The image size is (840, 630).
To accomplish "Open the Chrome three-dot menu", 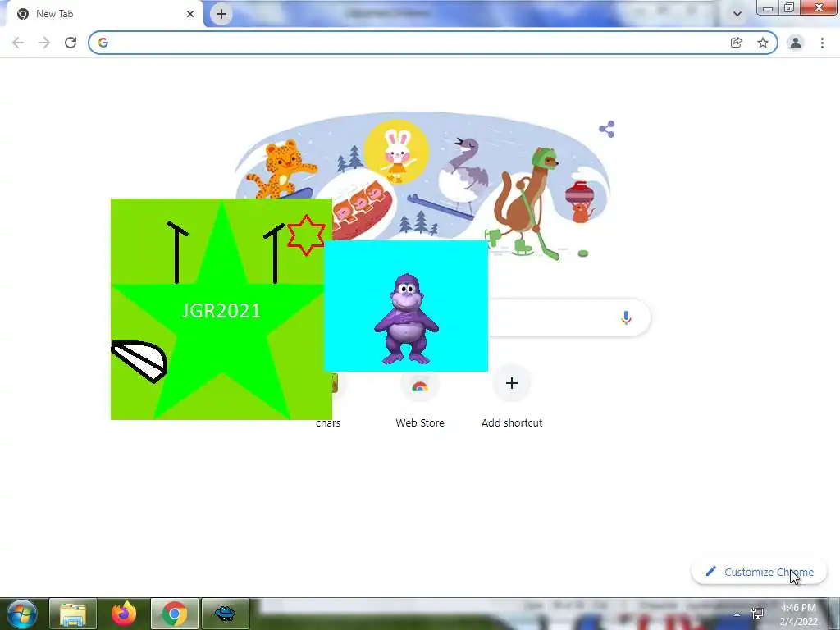I will [x=822, y=43].
